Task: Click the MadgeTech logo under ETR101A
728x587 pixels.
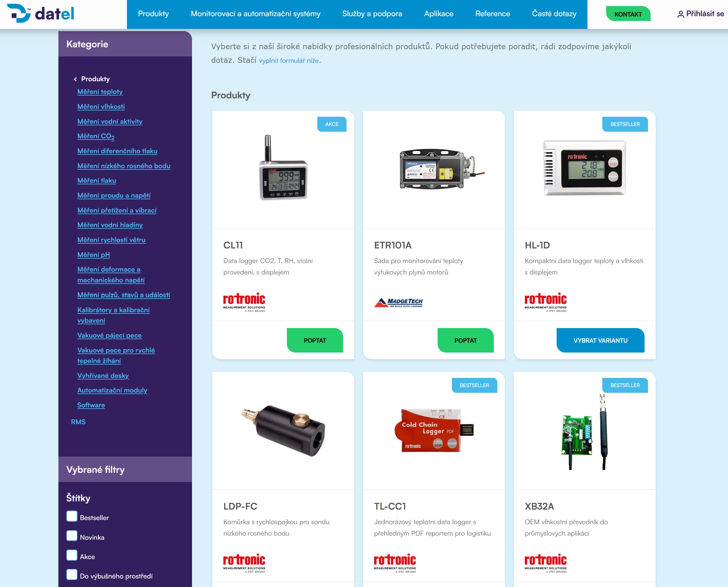Action: pos(398,302)
